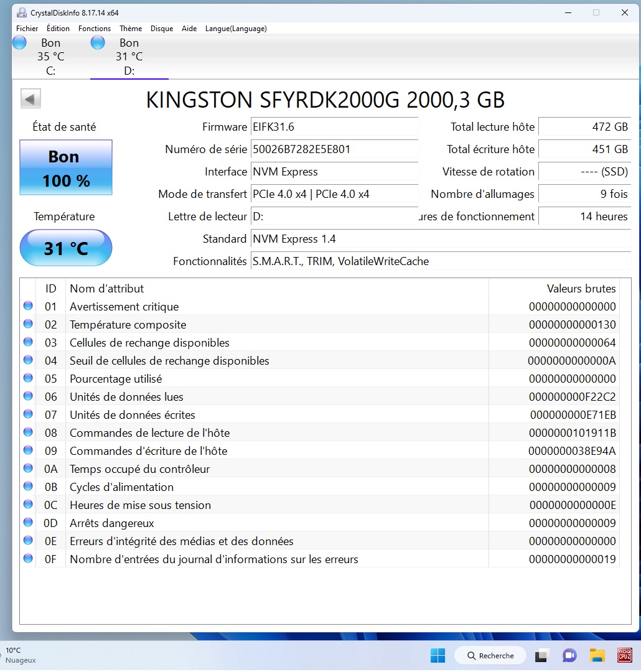Image resolution: width=641 pixels, height=672 pixels.
Task: Click status dot for Arrêts dangereux
Action: pyautogui.click(x=28, y=523)
